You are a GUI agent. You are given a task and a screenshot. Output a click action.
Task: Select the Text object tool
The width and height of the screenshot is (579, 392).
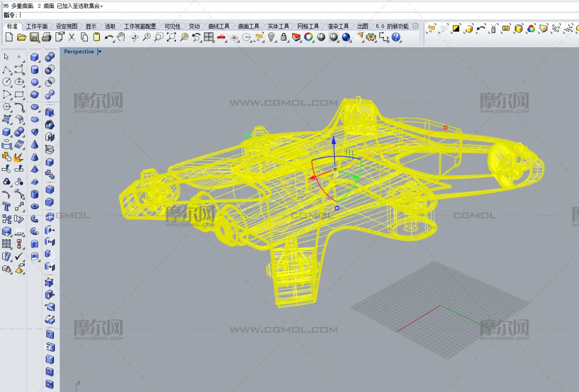(6, 207)
